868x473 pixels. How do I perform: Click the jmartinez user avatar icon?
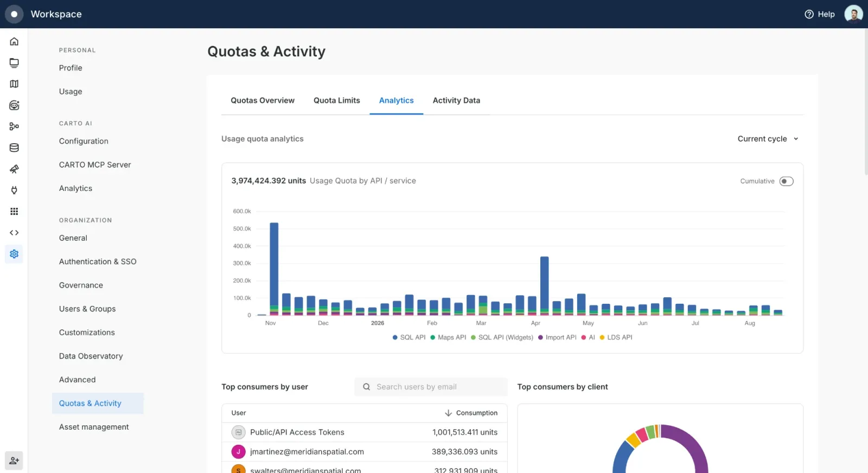238,452
